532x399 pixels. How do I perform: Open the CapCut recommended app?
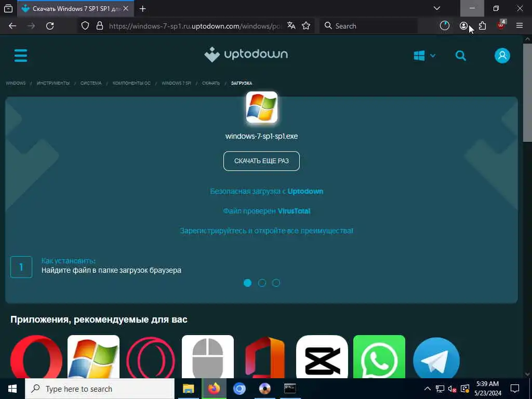pyautogui.click(x=322, y=357)
